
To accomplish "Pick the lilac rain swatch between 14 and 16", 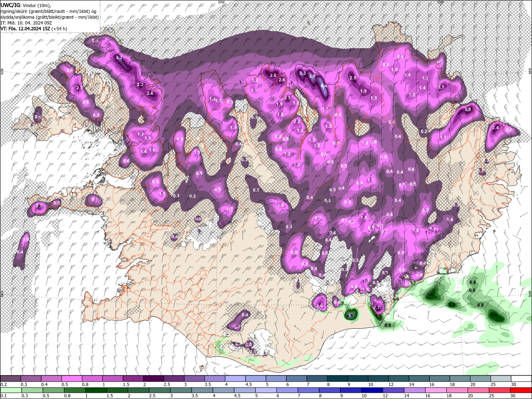I will 414,390.
